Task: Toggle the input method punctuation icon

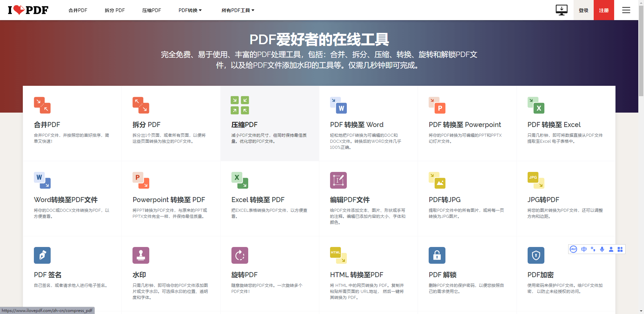Action: 593,249
